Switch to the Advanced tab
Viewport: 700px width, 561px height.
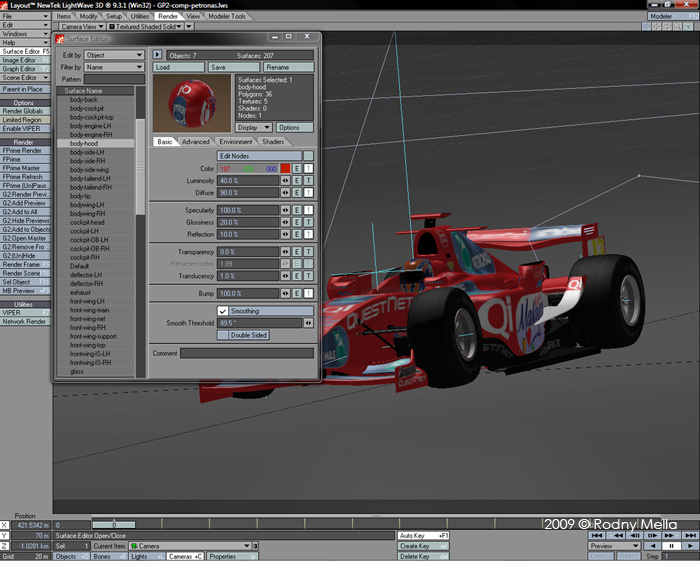coord(195,142)
